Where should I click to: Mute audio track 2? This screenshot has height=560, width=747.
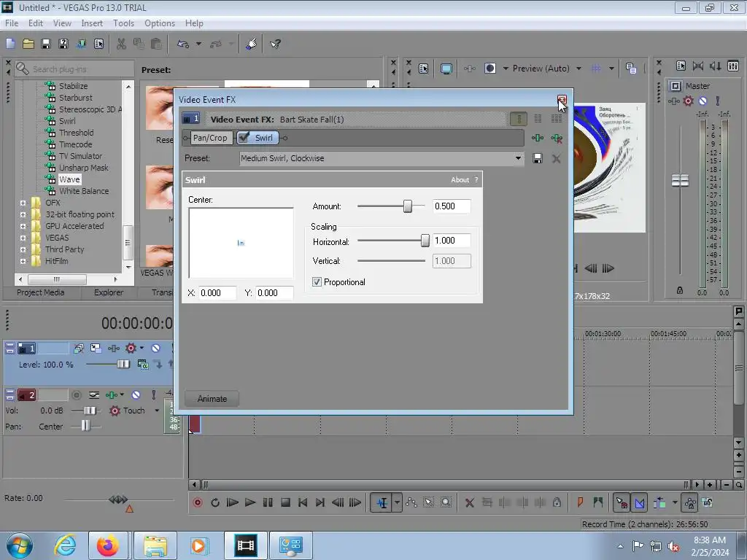tap(136, 394)
